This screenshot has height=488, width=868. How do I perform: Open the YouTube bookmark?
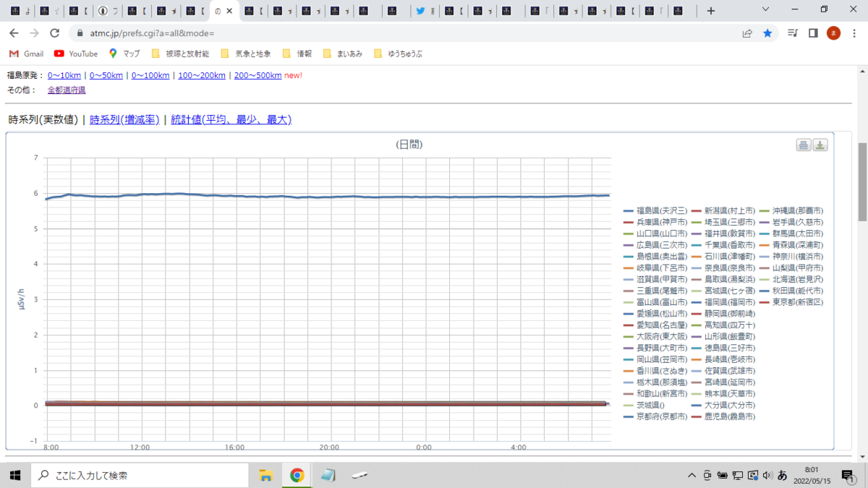[76, 53]
